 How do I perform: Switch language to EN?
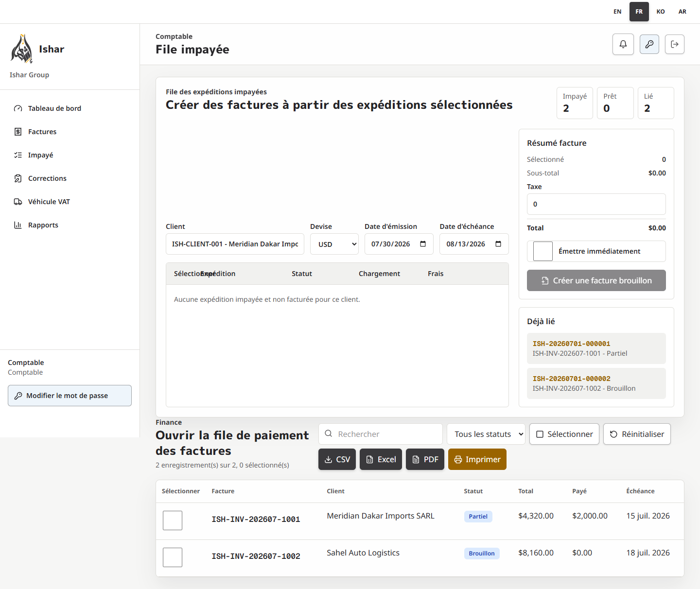pos(617,12)
